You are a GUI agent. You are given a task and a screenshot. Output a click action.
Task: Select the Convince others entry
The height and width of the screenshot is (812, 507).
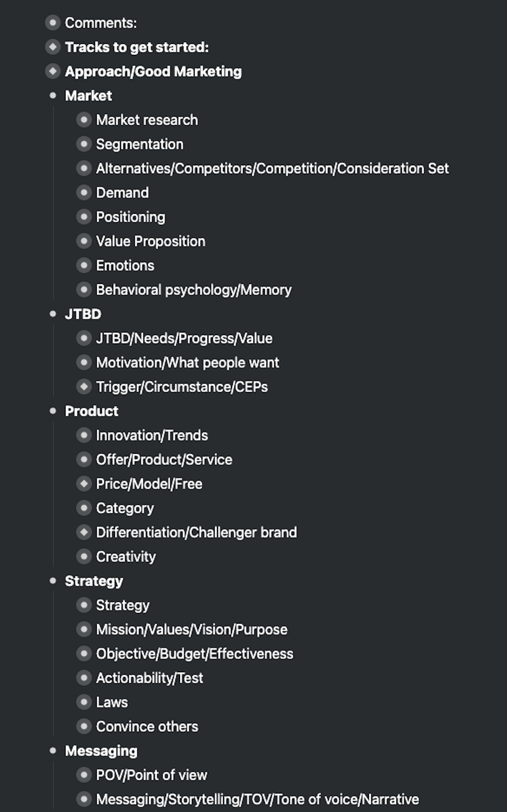coord(147,727)
